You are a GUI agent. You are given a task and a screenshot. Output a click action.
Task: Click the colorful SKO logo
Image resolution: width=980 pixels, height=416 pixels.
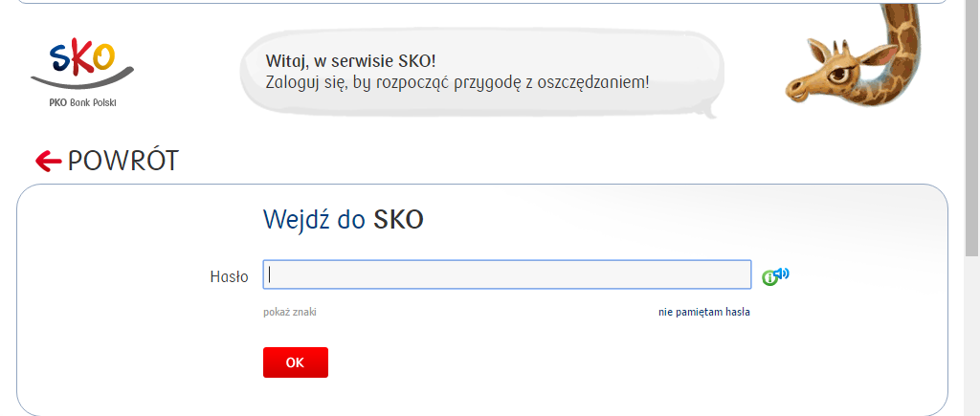(x=82, y=57)
